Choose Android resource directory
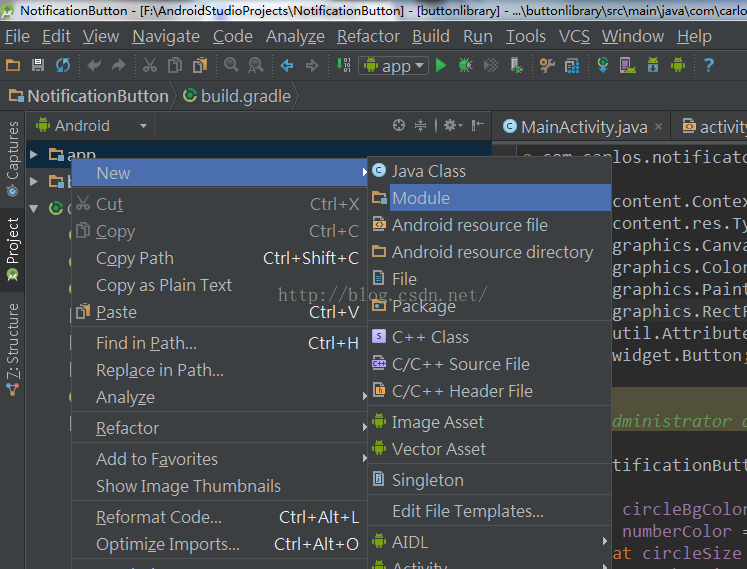 click(489, 252)
